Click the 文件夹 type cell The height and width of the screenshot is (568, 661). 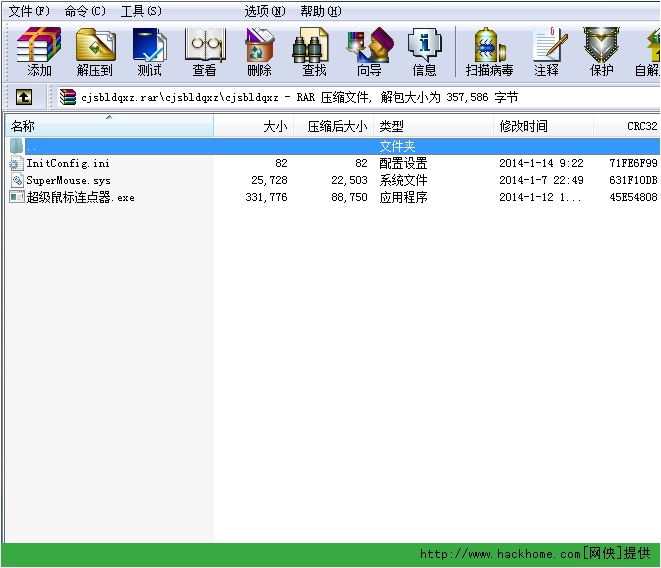pyautogui.click(x=397, y=146)
